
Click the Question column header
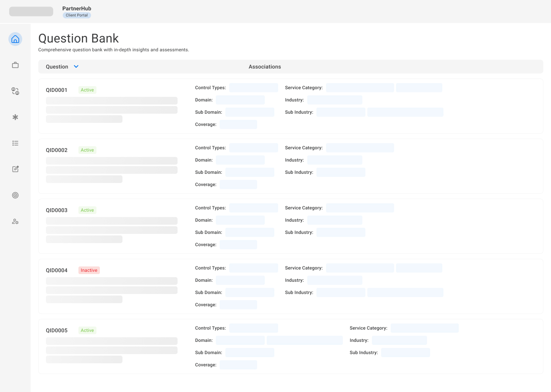coord(57,67)
